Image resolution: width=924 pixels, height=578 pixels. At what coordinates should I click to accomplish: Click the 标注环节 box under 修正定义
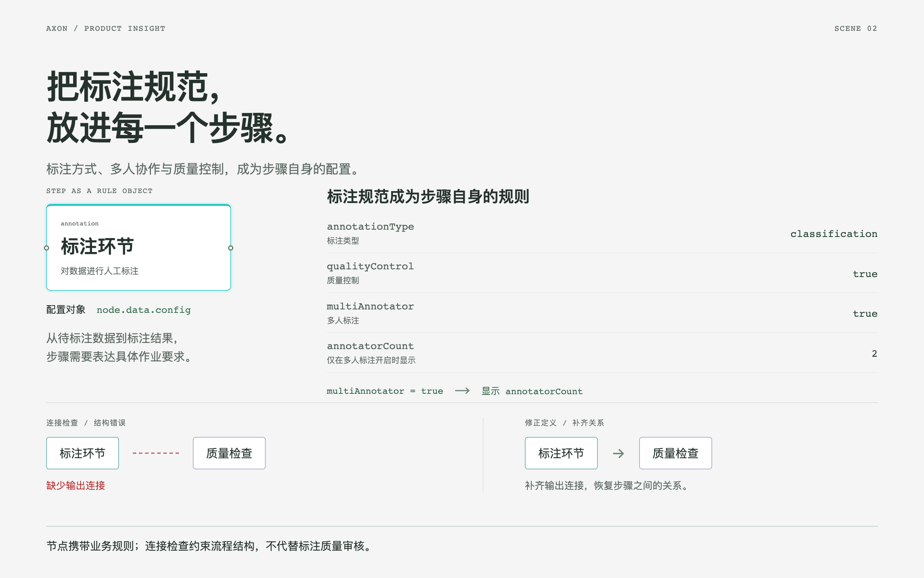[561, 453]
